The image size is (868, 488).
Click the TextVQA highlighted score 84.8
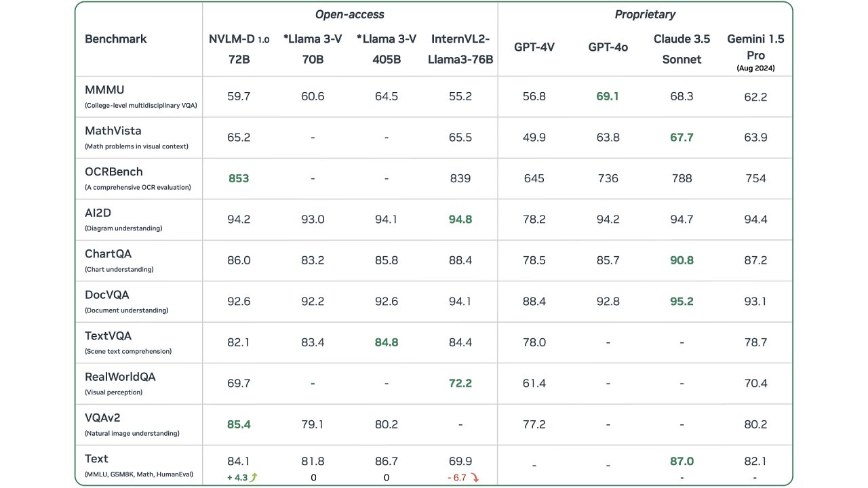click(387, 343)
